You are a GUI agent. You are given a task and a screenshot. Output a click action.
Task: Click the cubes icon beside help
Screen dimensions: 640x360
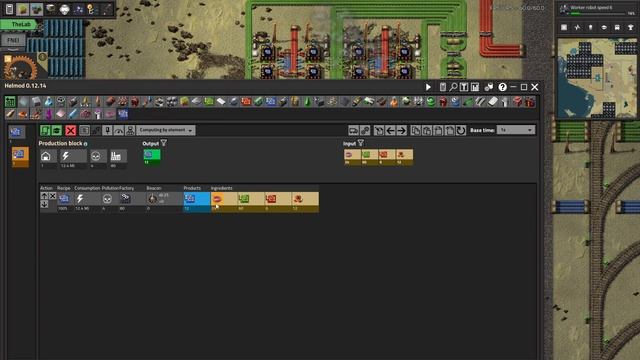[489, 87]
